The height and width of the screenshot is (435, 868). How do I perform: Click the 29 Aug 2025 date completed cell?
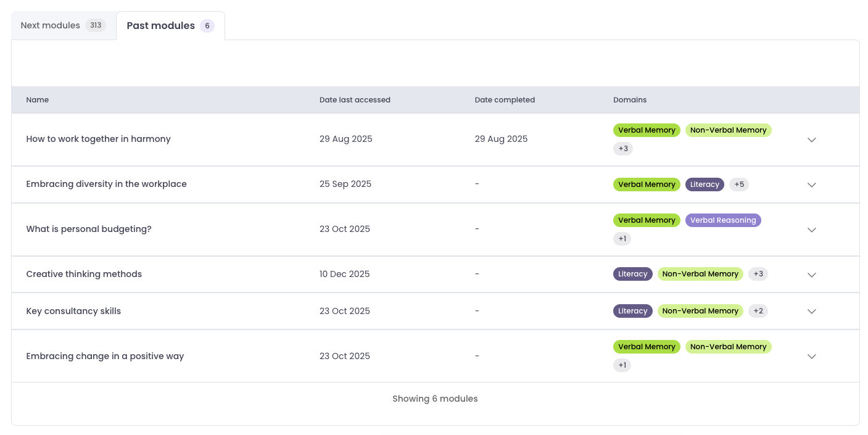click(x=502, y=139)
